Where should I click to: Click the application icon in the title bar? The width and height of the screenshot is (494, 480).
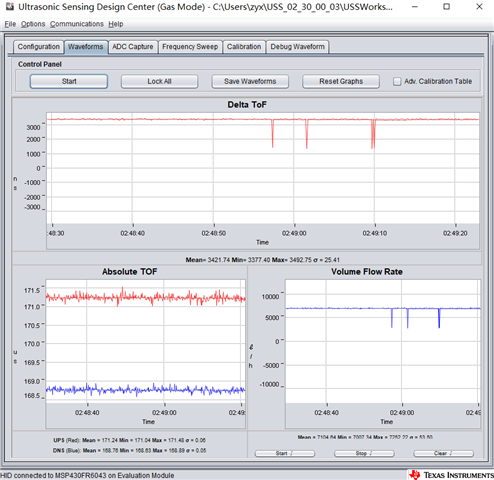click(9, 6)
